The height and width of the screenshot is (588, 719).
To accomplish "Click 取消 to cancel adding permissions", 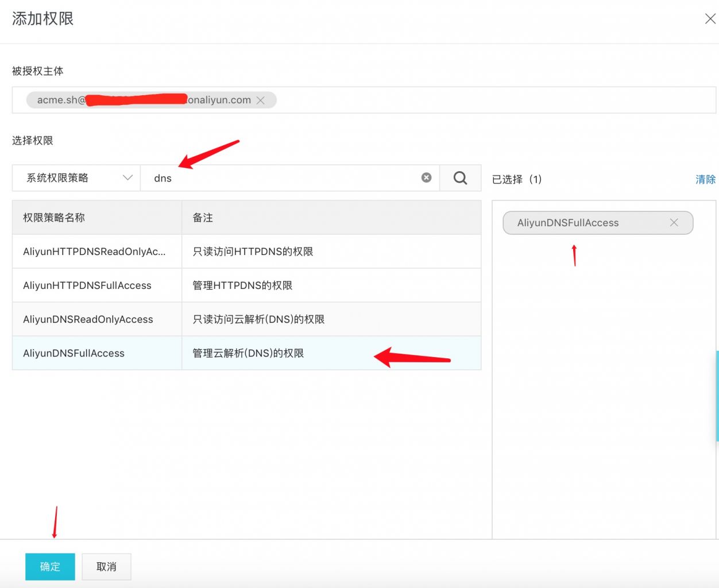I will tap(106, 566).
